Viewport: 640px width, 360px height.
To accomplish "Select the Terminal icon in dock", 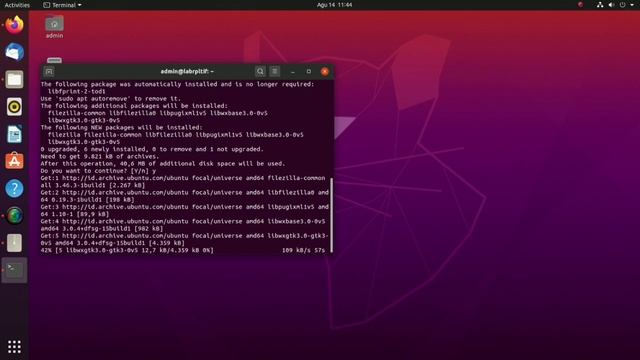I will pyautogui.click(x=14, y=270).
